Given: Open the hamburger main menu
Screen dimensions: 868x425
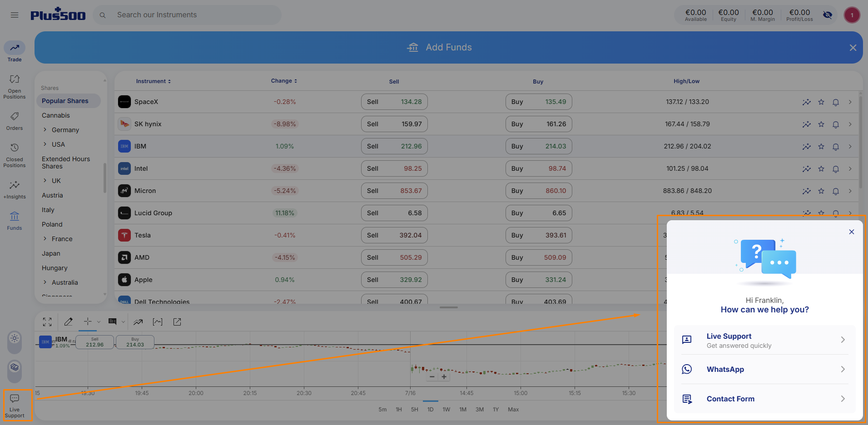Looking at the screenshot, I should [15, 15].
